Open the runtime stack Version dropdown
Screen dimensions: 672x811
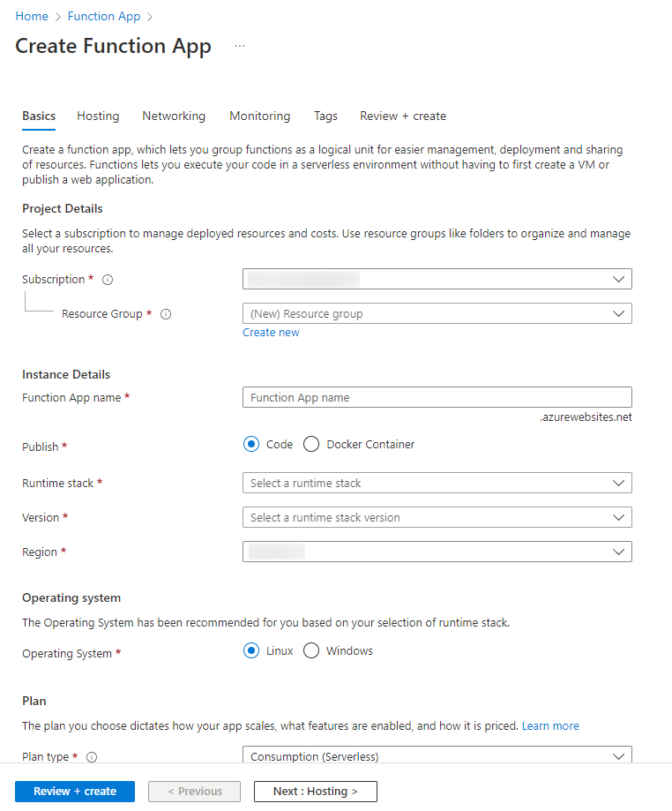[437, 517]
